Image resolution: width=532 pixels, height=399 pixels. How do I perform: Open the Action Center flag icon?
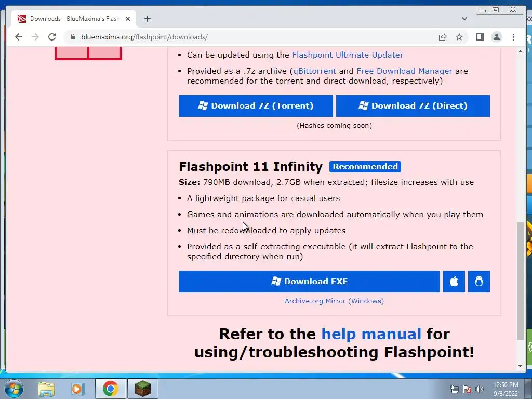[467, 389]
